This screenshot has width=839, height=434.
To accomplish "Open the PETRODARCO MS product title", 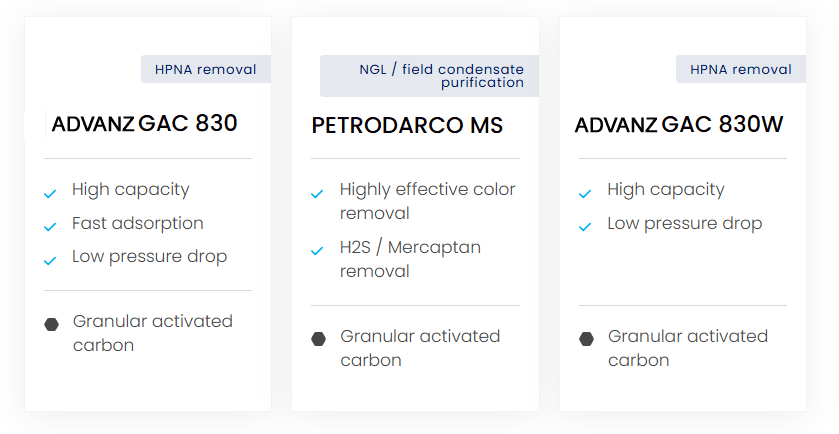I will 407,126.
